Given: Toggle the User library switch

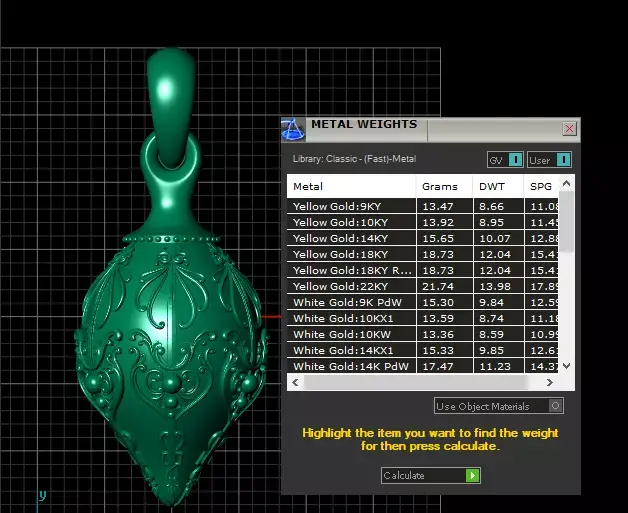Looking at the screenshot, I should (x=549, y=160).
